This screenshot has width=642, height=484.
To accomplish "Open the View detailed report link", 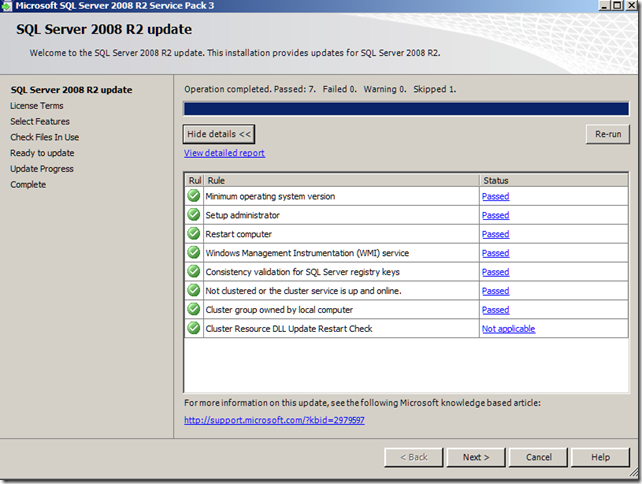I will (x=224, y=153).
